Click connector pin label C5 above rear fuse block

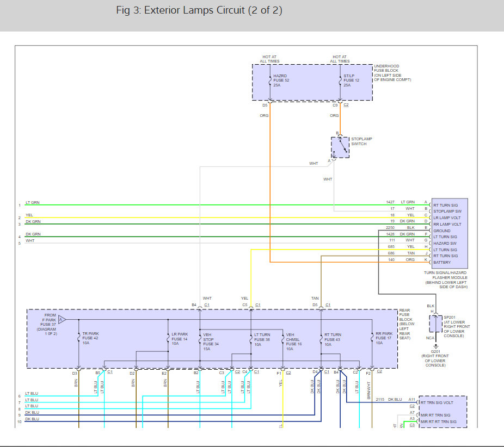[x=245, y=305]
